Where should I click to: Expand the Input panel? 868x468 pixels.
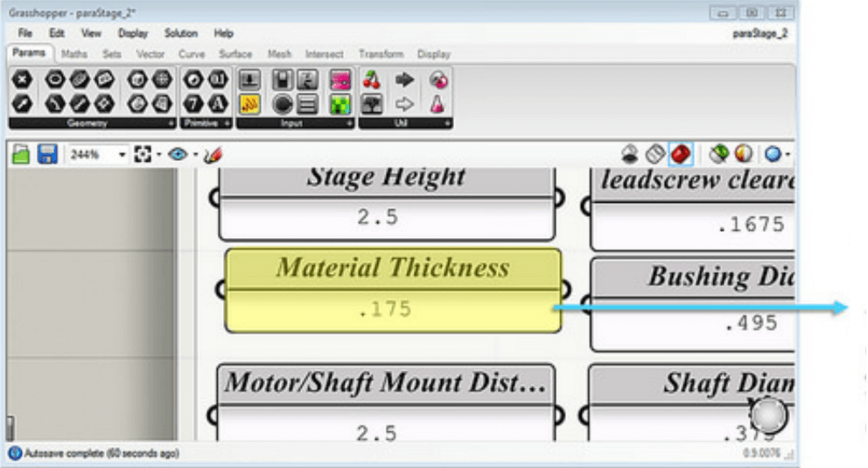click(x=349, y=123)
